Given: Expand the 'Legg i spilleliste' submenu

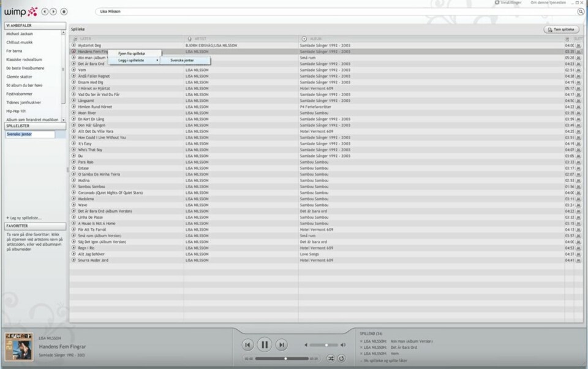Looking at the screenshot, I should tap(134, 60).
